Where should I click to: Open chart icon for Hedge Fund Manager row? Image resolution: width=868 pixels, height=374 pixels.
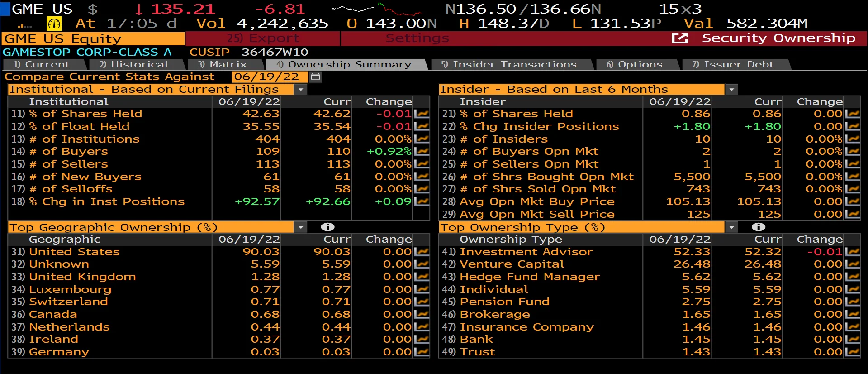853,277
